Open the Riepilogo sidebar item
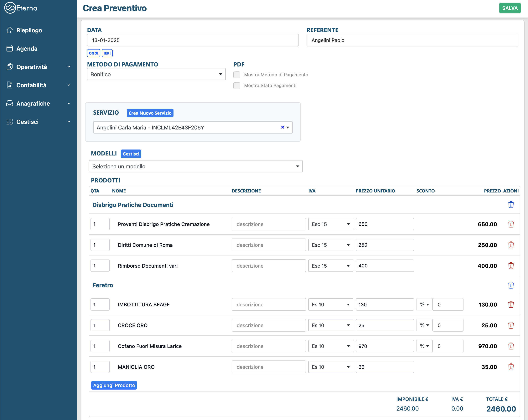Image resolution: width=528 pixels, height=420 pixels. point(29,30)
